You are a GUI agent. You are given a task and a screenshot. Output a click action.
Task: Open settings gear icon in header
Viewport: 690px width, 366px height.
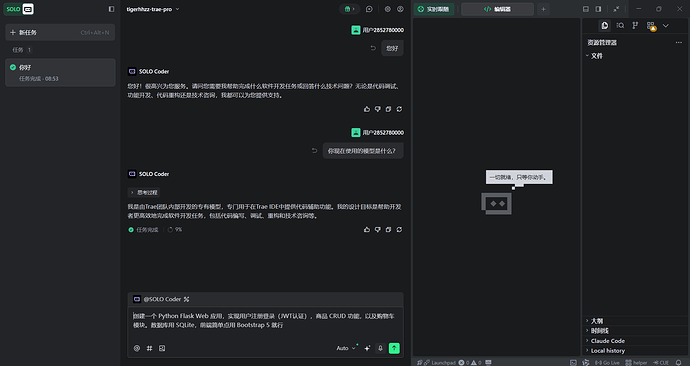388,9
